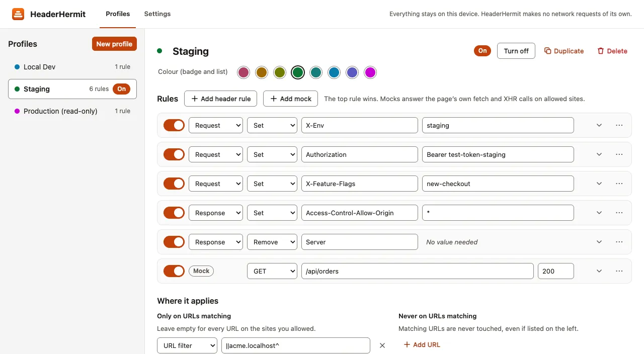Open more options for Server rule
Screen dimensions: 644x354
[619, 242]
